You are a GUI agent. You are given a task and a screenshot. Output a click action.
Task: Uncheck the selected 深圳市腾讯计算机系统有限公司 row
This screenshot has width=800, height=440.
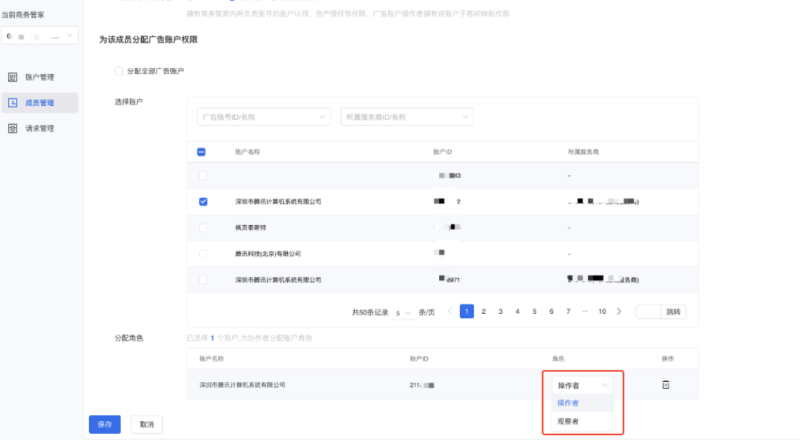click(x=203, y=202)
